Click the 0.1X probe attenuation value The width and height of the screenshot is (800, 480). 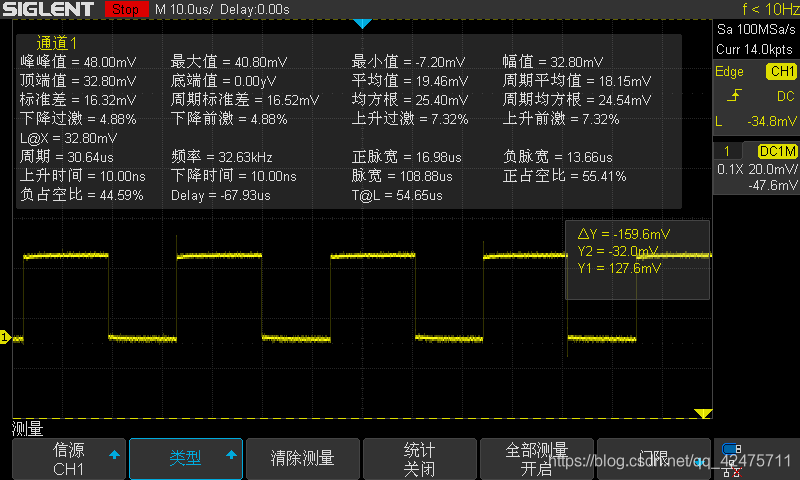(x=730, y=169)
